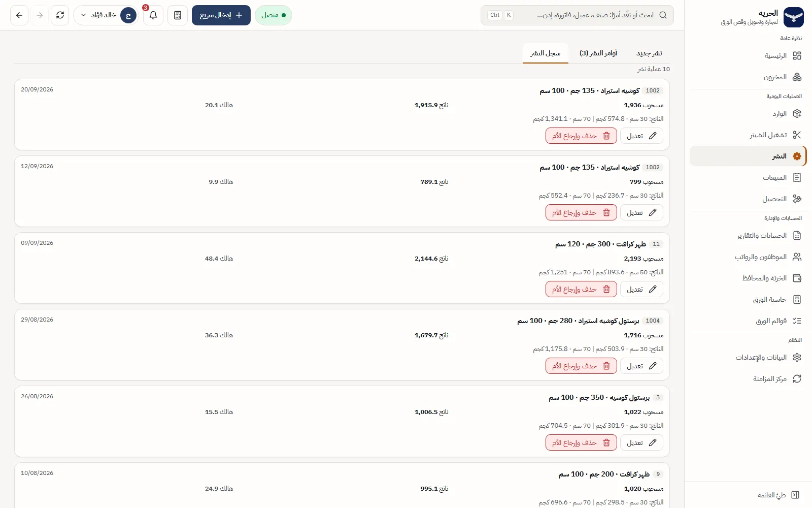Refresh using the reload icon
Viewport: 812px width, 508px height.
pos(60,15)
